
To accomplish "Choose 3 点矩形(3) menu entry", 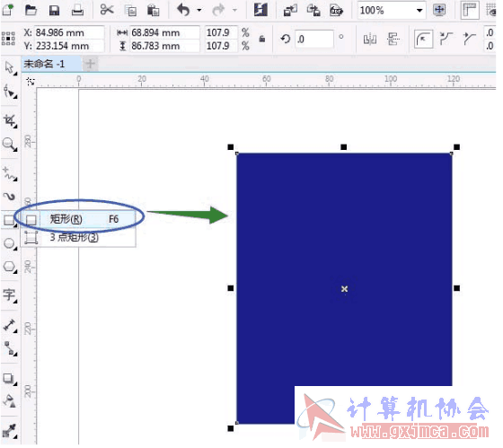I will [79, 237].
